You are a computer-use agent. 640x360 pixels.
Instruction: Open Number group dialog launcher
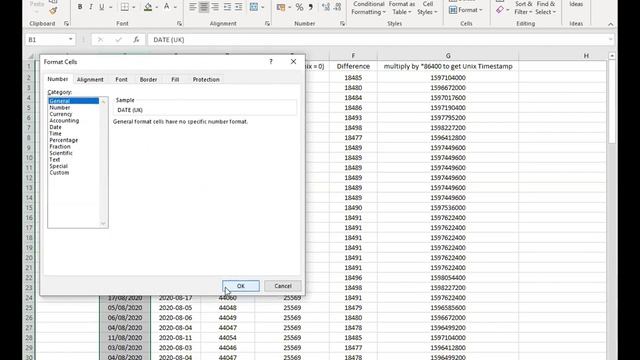342,24
